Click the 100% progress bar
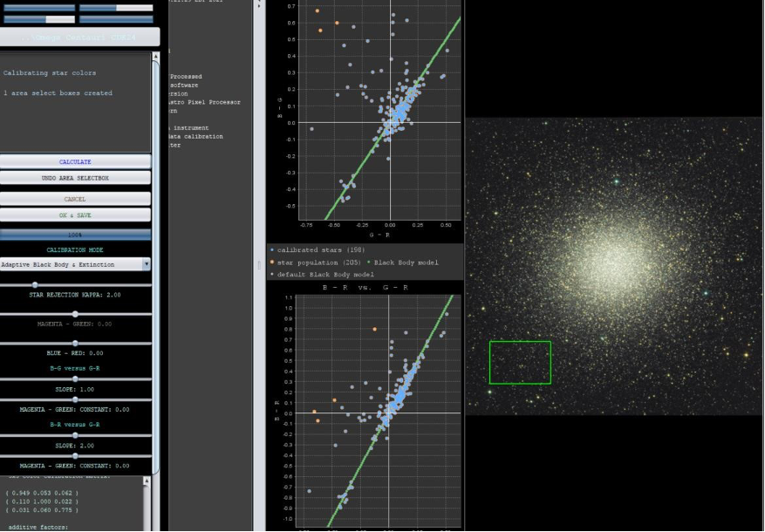Screen dimensions: 765x532 click(x=75, y=235)
